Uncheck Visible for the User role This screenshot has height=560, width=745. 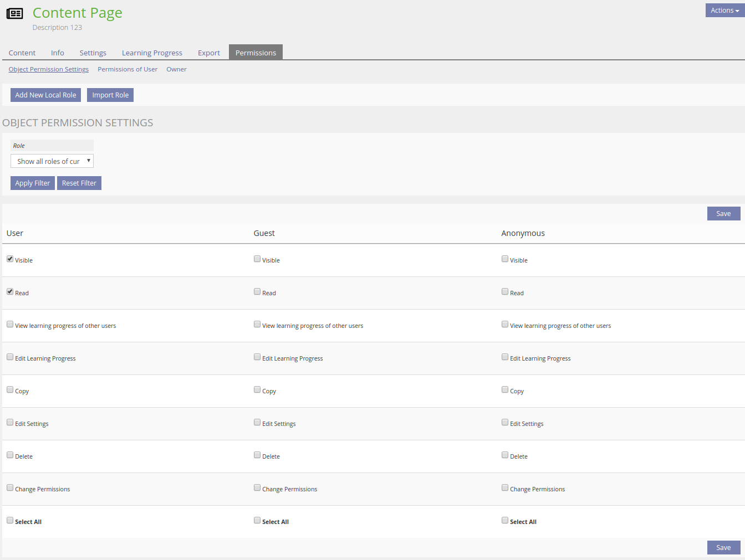coord(10,259)
